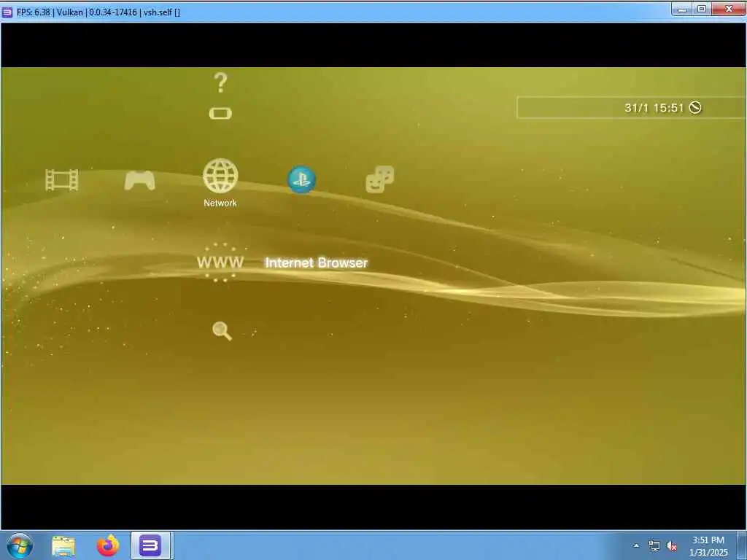Open the WWW Internet Browser icon

click(x=220, y=262)
